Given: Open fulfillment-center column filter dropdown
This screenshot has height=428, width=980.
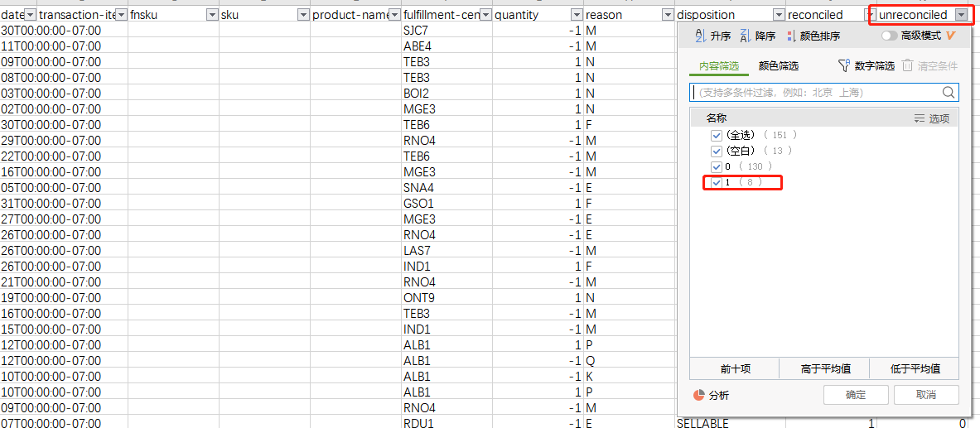Looking at the screenshot, I should pyautogui.click(x=485, y=15).
